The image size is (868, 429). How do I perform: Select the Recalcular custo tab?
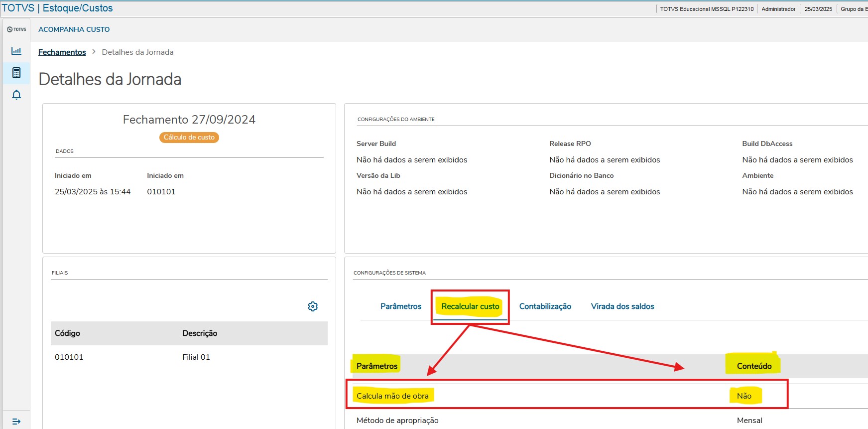[x=470, y=306]
